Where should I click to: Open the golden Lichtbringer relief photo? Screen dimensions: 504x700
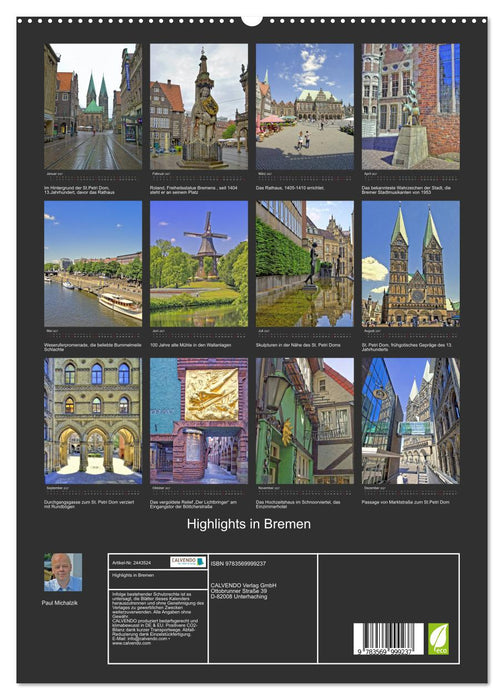tap(199, 421)
